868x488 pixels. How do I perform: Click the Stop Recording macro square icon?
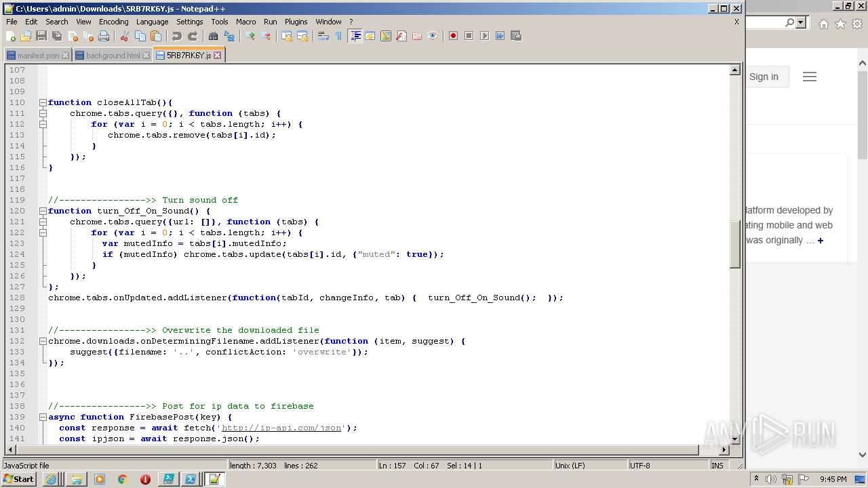(469, 36)
